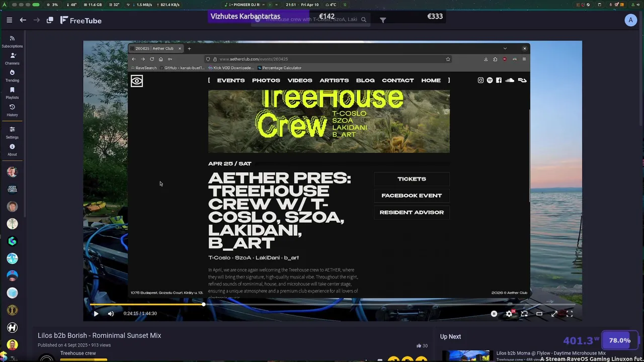Open Trending in the sidebar
Image resolution: width=644 pixels, height=362 pixels.
pos(12,76)
